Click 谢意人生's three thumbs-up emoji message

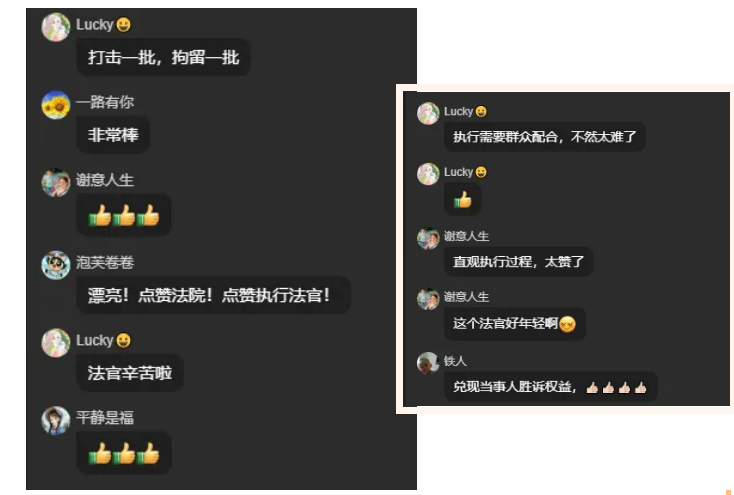124,215
